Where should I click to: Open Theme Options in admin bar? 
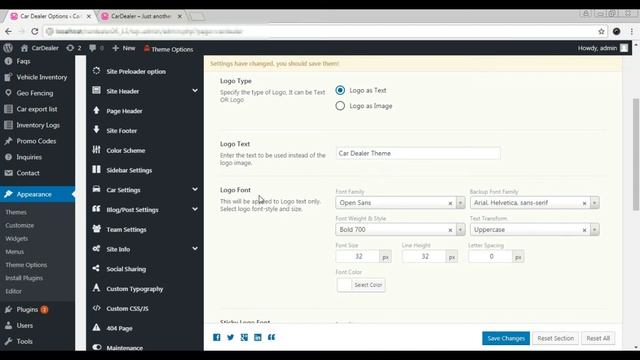coord(168,49)
